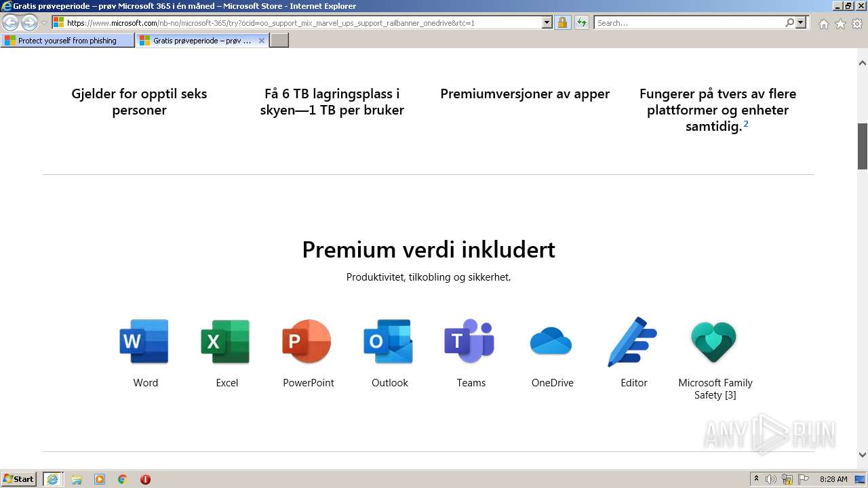Open the Windows Start menu

pos(19,479)
